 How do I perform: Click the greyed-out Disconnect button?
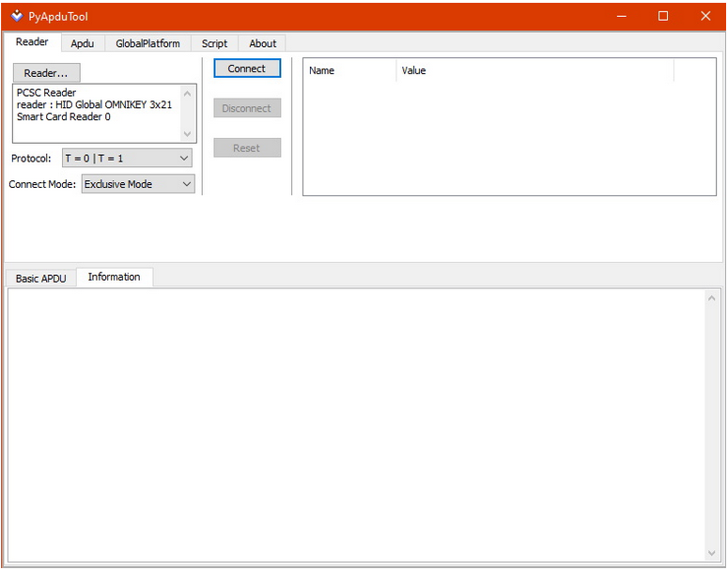(x=247, y=108)
